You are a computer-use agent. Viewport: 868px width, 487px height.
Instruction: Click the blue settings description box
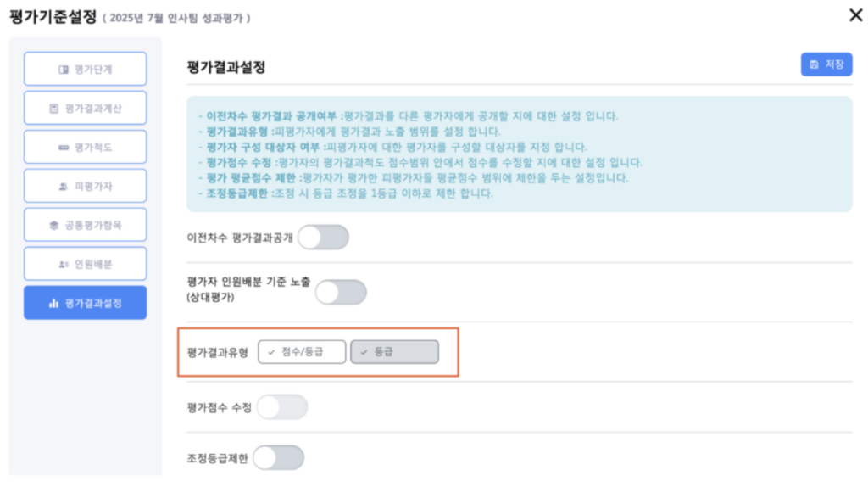click(x=519, y=154)
